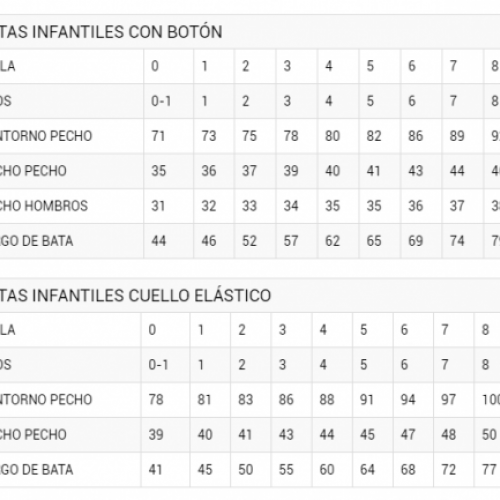Screen dimensions: 500x500
Task: Click ANCHO PECHO label in elastic collar table
Action: [33, 435]
